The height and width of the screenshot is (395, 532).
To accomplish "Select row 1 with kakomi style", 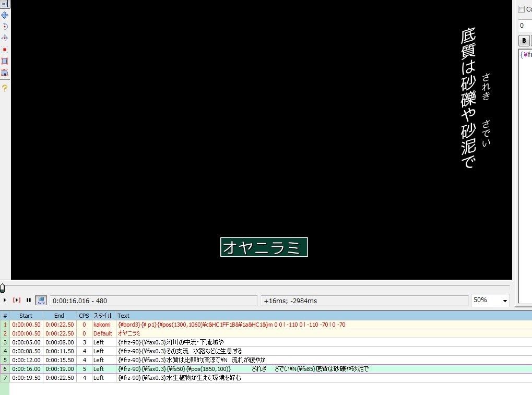I will 266,325.
